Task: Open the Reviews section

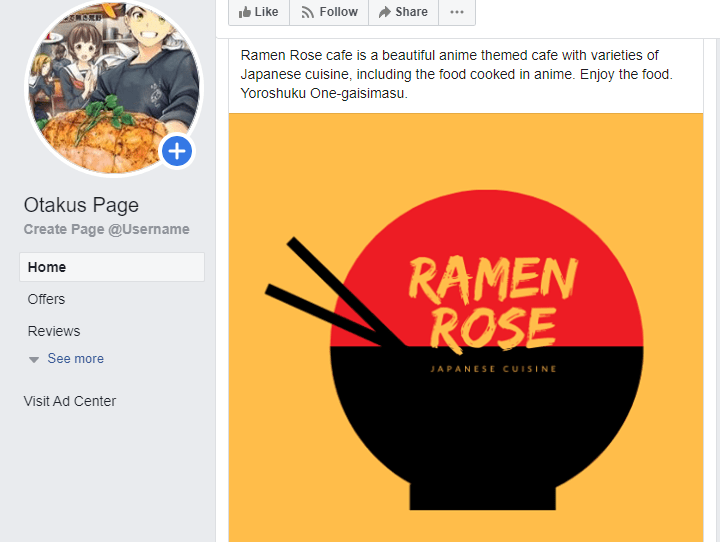Action: coord(54,331)
